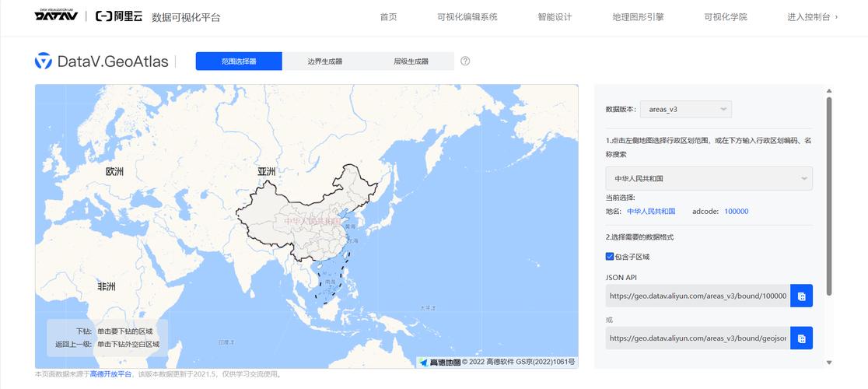Click the 欧洲 label on the map

pos(114,171)
